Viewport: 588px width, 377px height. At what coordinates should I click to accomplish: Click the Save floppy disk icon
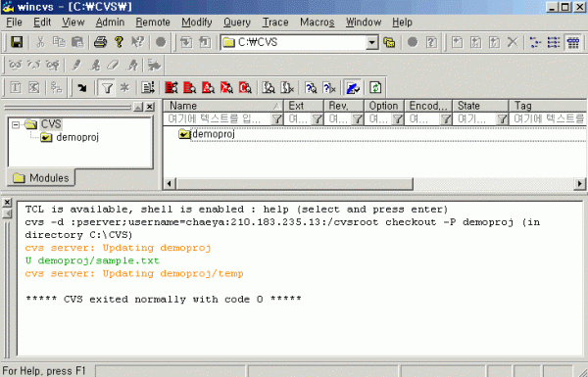(17, 42)
